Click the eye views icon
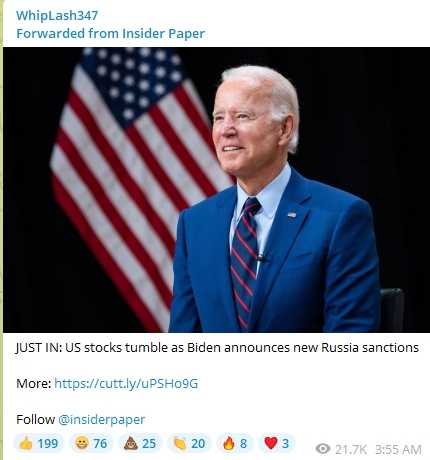Screen dimensions: 430x460 [x=323, y=449]
